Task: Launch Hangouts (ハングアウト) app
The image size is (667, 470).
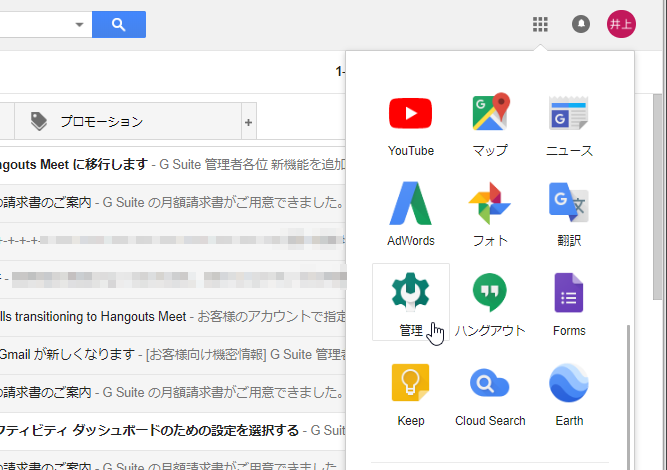Action: (490, 305)
